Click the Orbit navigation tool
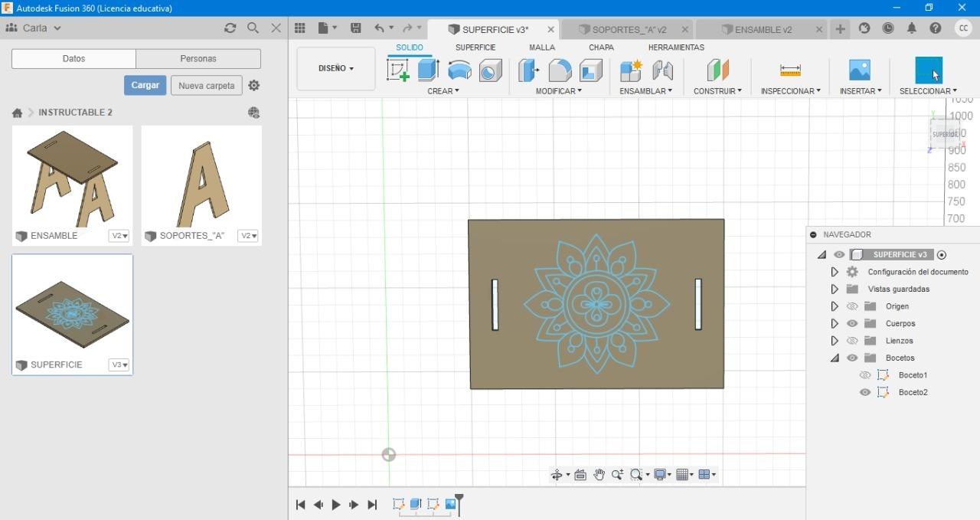The height and width of the screenshot is (520, 980). (x=557, y=475)
